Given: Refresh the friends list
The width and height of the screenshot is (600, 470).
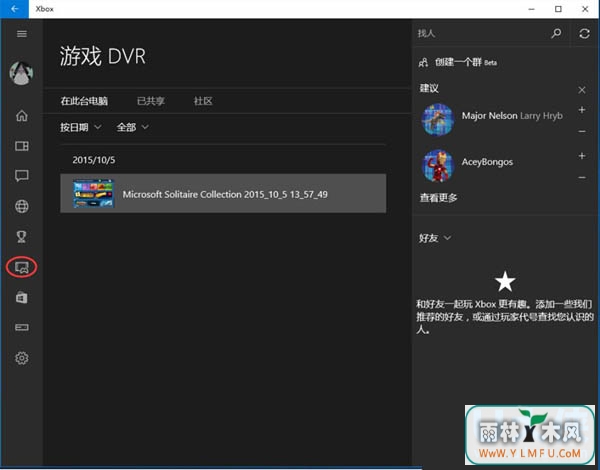Looking at the screenshot, I should 584,34.
